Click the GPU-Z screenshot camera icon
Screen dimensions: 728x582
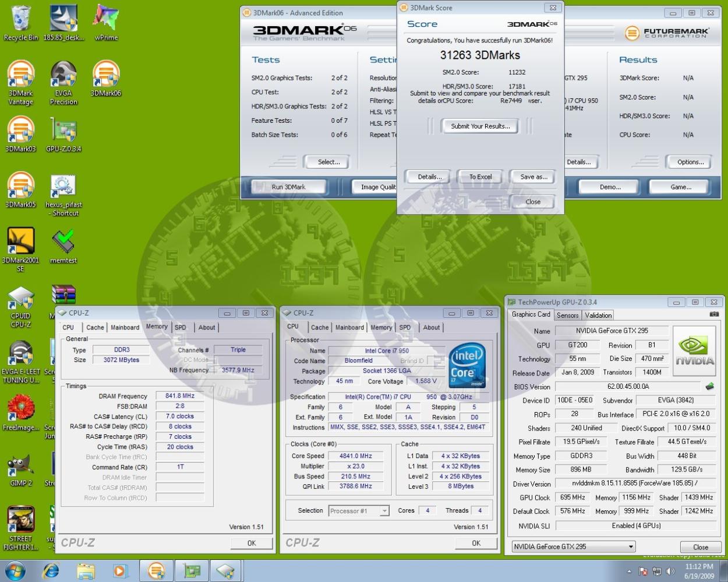pyautogui.click(x=714, y=314)
